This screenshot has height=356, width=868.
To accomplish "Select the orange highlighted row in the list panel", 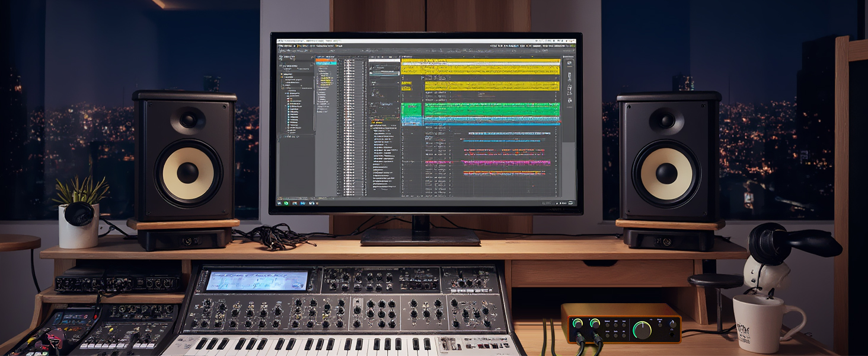I will (x=325, y=59).
